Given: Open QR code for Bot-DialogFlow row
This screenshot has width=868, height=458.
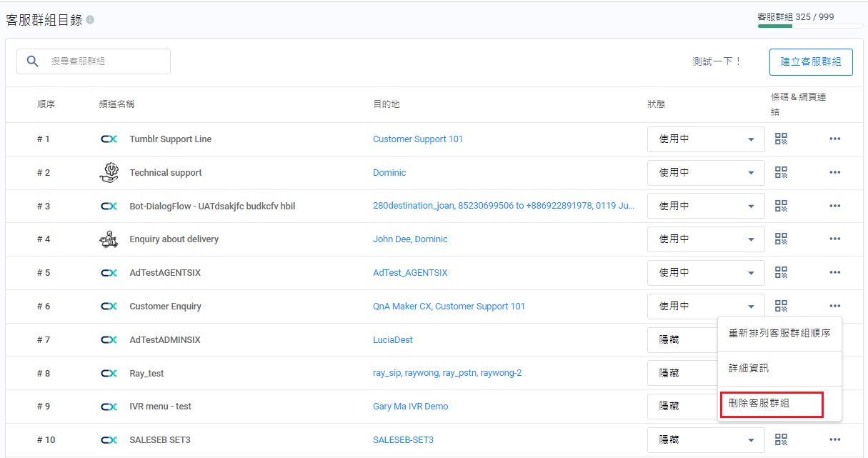Looking at the screenshot, I should tap(781, 206).
